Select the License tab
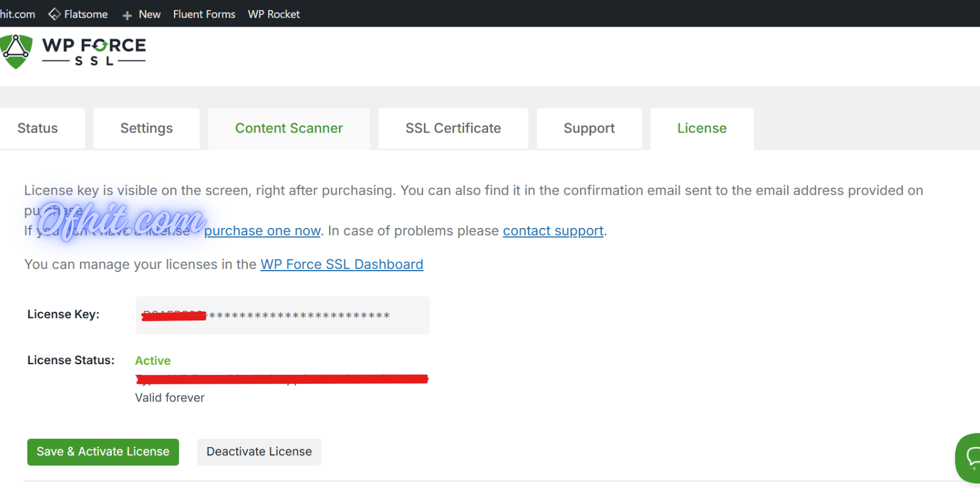Image resolution: width=980 pixels, height=488 pixels. [702, 129]
